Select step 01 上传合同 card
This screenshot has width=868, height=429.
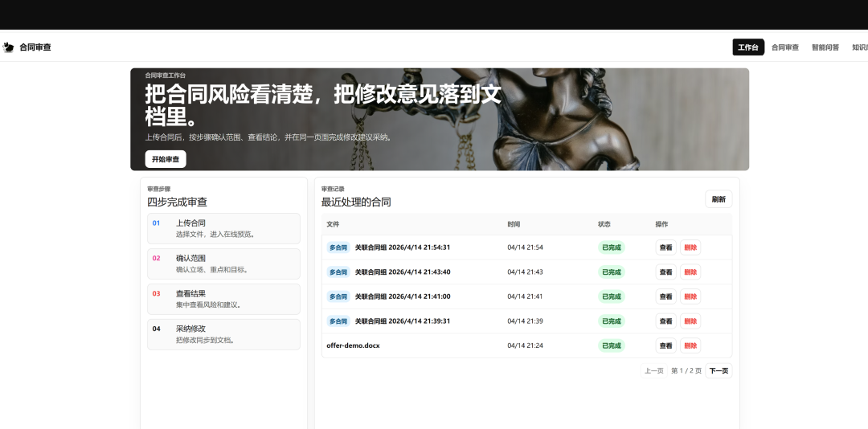223,229
